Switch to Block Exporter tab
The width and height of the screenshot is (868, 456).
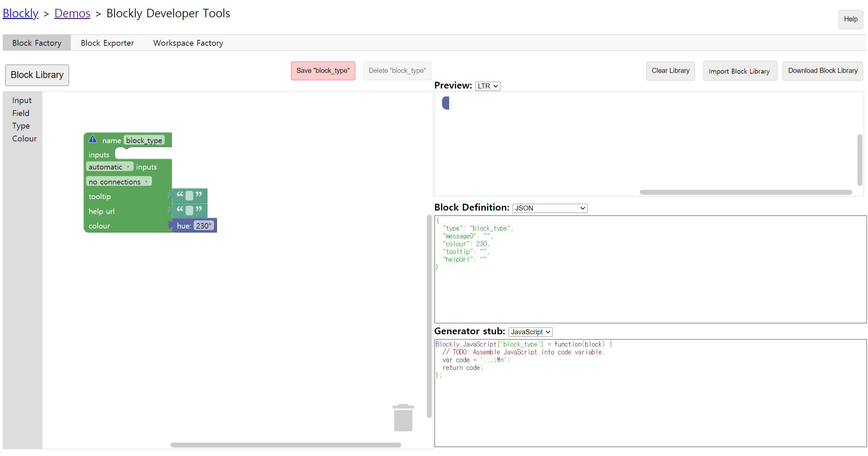(107, 43)
